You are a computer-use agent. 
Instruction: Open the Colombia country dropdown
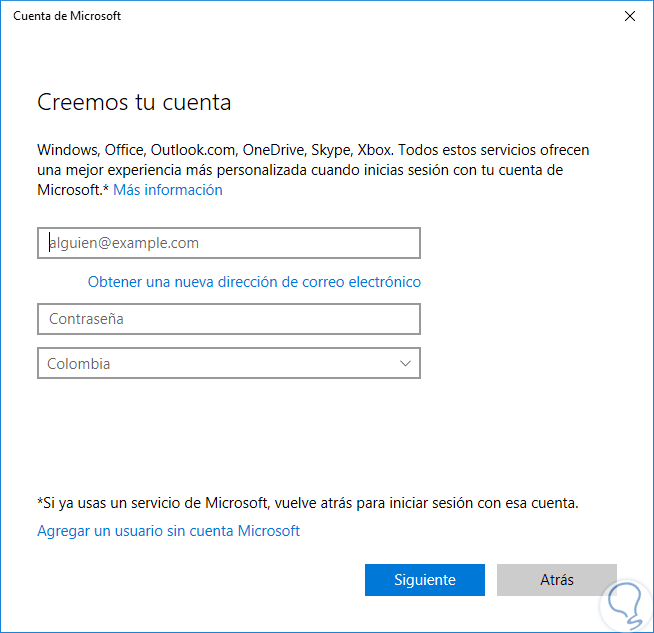pos(229,364)
